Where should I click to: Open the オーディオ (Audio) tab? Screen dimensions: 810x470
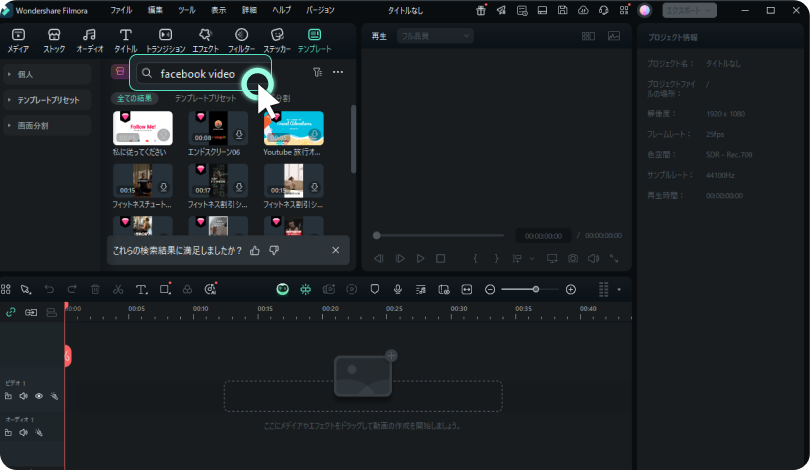point(89,40)
